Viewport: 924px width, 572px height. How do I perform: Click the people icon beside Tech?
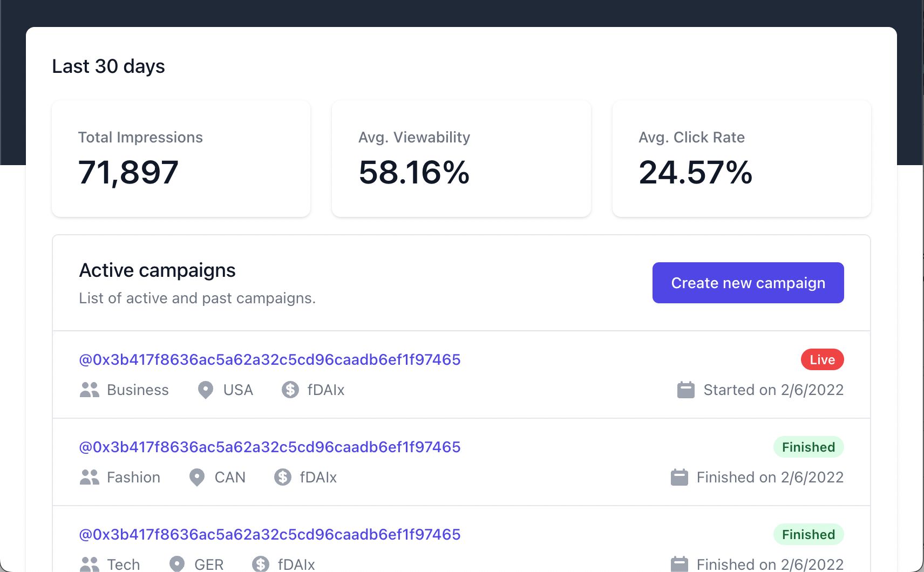(x=90, y=564)
